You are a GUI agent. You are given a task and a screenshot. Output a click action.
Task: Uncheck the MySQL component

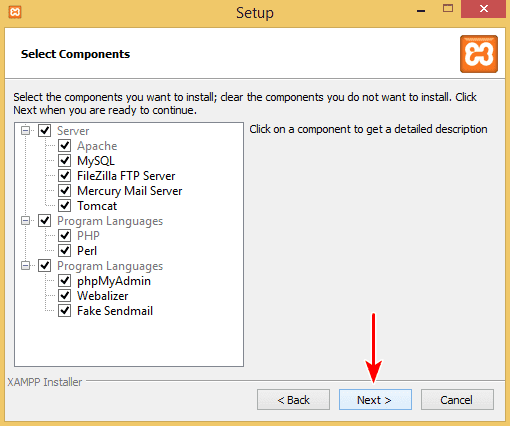point(65,161)
